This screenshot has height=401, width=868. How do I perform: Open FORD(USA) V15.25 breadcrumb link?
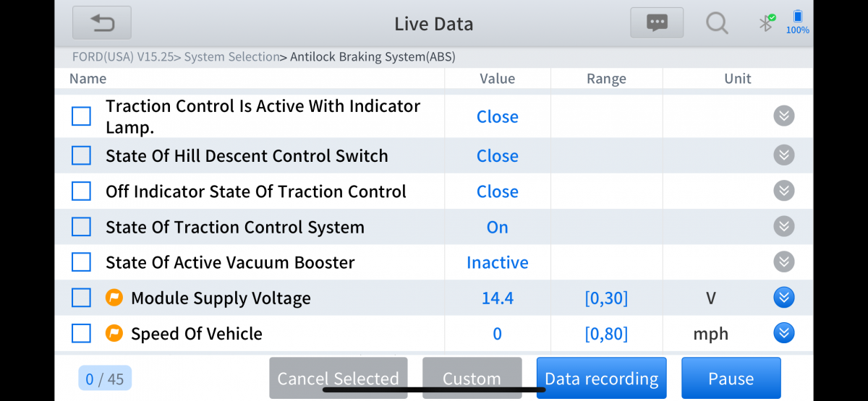click(x=123, y=56)
